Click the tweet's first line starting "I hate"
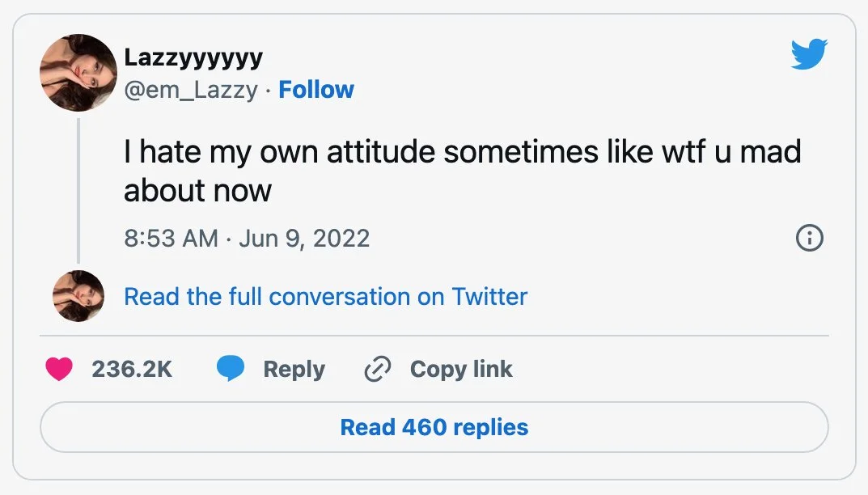Image resolution: width=868 pixels, height=495 pixels. click(462, 151)
